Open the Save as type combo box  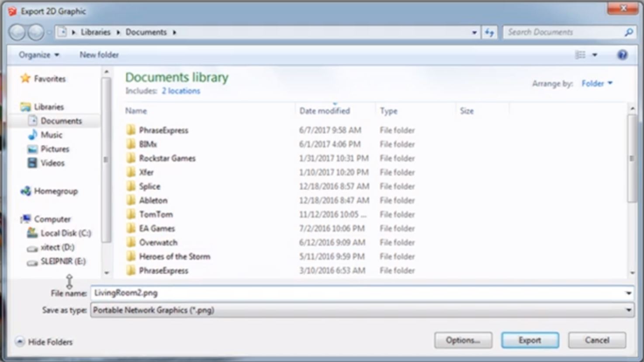coord(362,310)
